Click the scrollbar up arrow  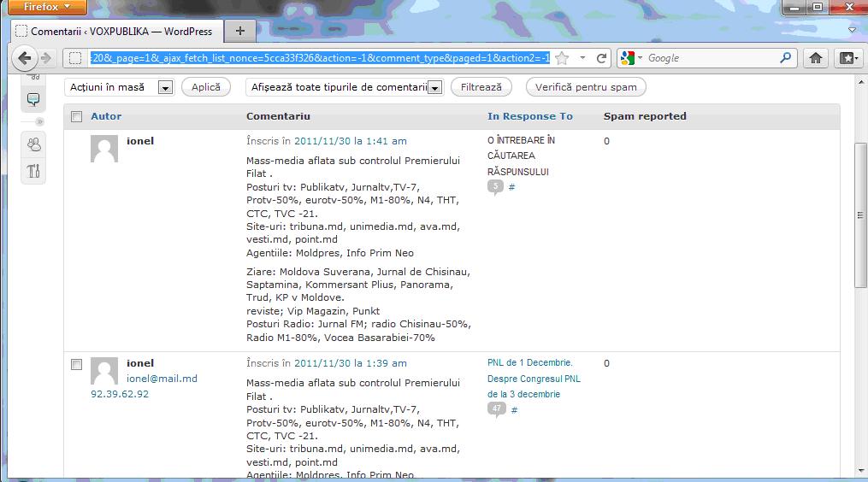click(x=860, y=82)
